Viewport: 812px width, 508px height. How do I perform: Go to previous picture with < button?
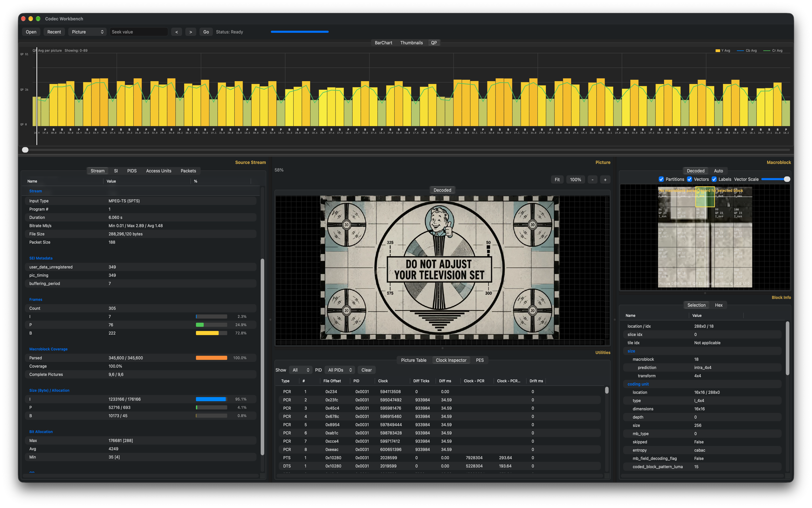[x=176, y=32]
